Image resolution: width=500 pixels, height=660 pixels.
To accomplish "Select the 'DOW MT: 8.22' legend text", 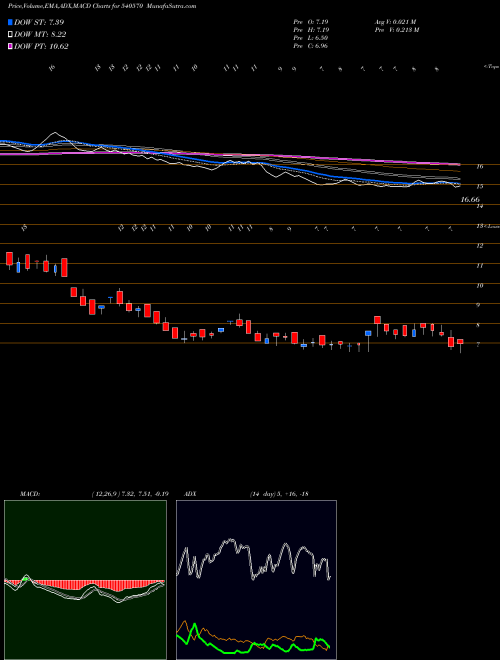I will tap(40, 35).
